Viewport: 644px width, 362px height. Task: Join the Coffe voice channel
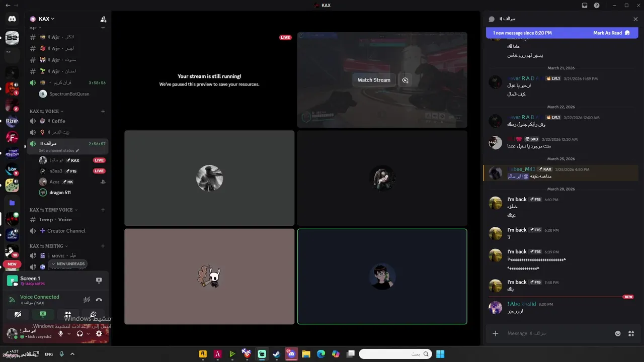click(x=67, y=121)
